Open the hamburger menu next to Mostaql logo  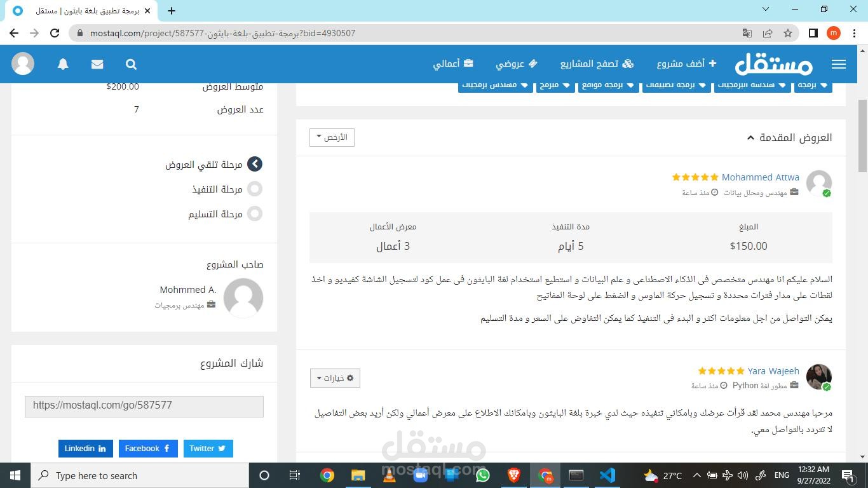point(839,64)
